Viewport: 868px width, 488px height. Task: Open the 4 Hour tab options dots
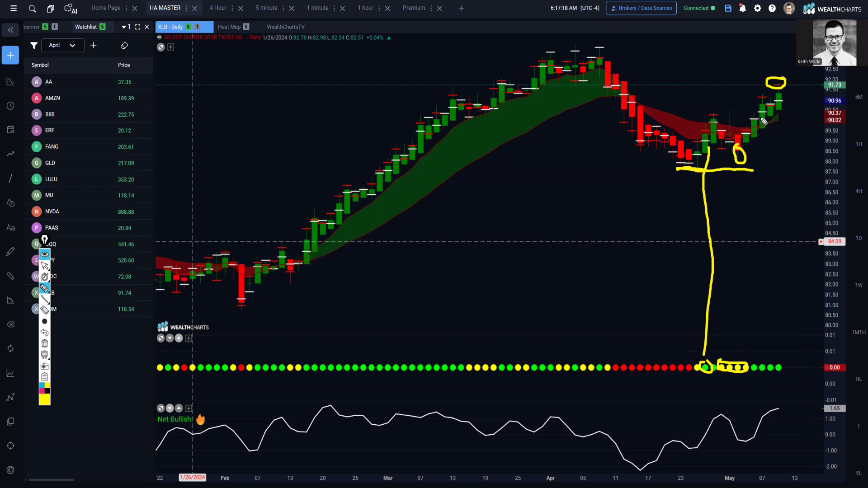click(x=232, y=8)
